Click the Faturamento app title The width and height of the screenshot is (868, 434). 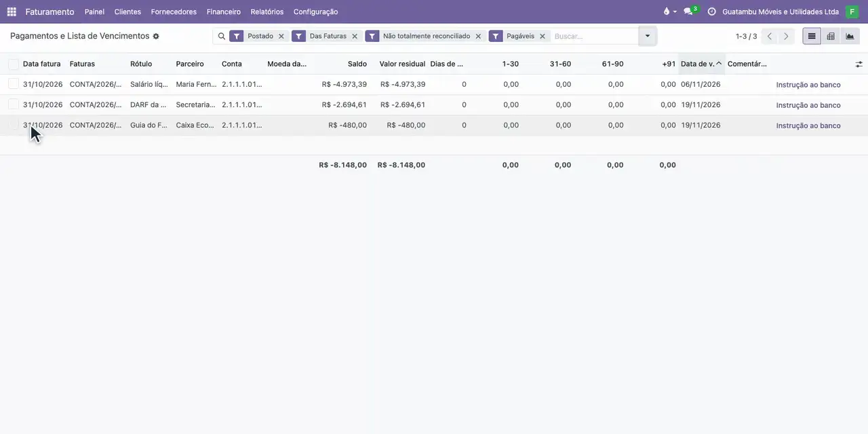50,12
